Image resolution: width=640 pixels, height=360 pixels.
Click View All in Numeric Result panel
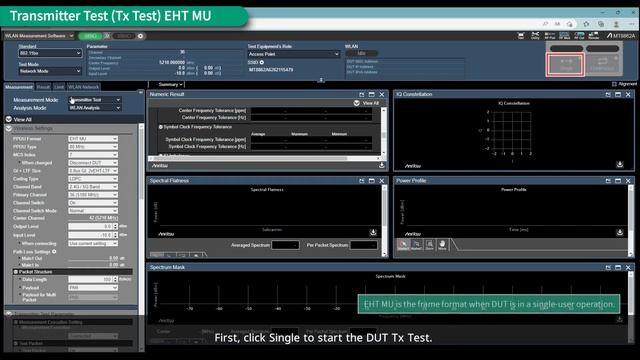pos(366,103)
